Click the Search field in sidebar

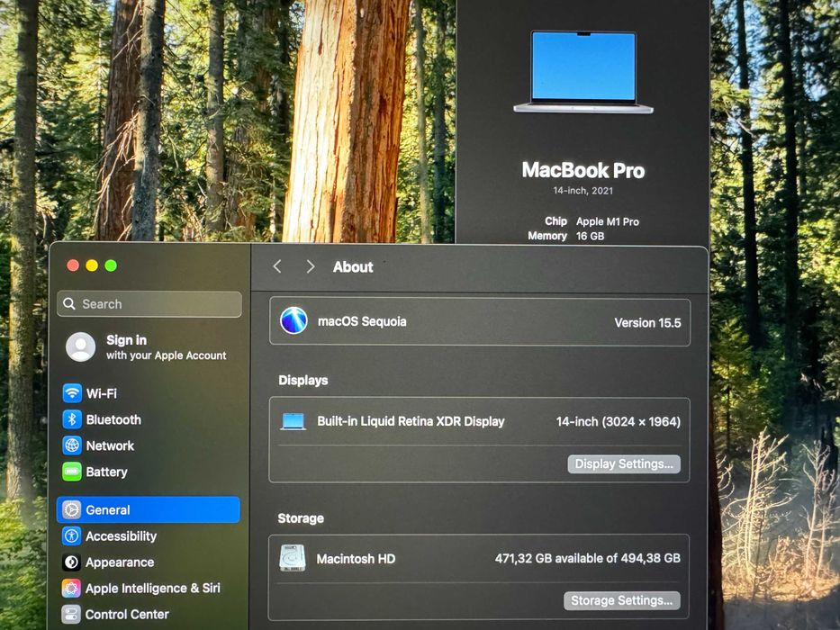click(149, 304)
